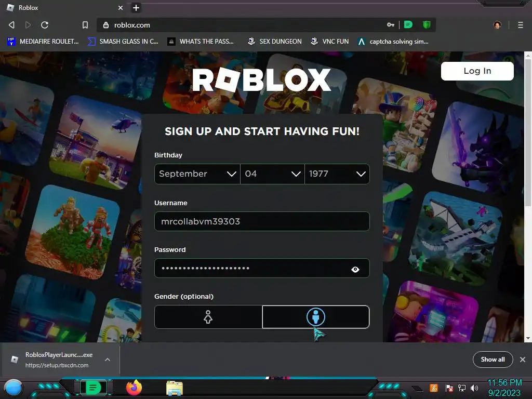Viewport: 532px width, 399px height.
Task: Go back to the previous page
Action: (x=11, y=25)
